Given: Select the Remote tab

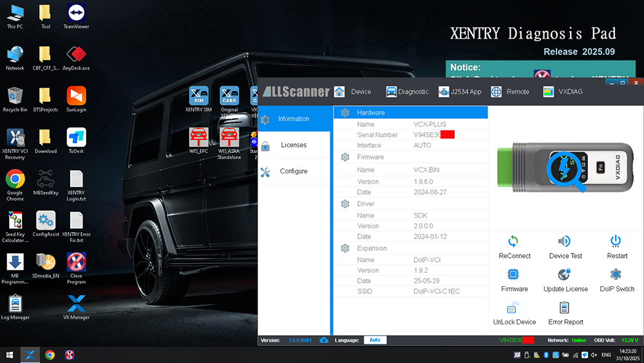Looking at the screenshot, I should click(510, 92).
